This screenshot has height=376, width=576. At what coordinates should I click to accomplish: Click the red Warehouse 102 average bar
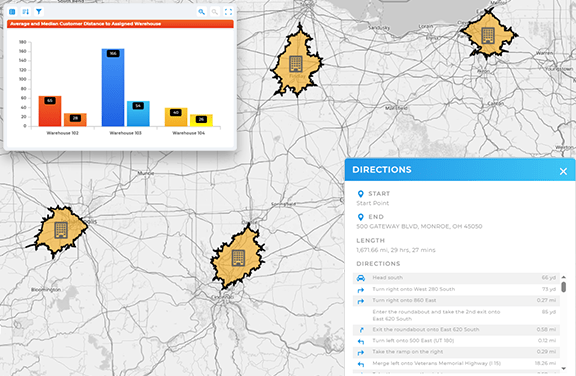point(50,111)
